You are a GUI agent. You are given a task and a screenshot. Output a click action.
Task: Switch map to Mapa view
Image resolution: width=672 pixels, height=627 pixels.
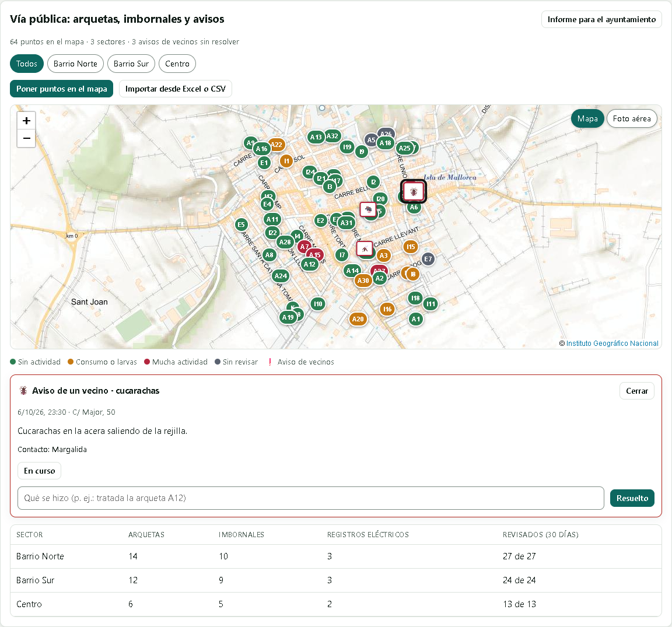[x=587, y=119]
